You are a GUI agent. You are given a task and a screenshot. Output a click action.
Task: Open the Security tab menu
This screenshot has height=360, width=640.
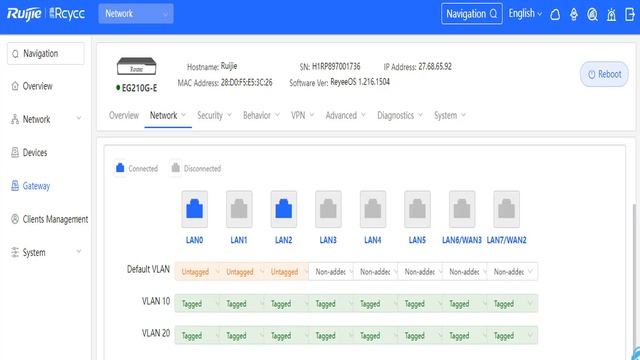pyautogui.click(x=214, y=116)
